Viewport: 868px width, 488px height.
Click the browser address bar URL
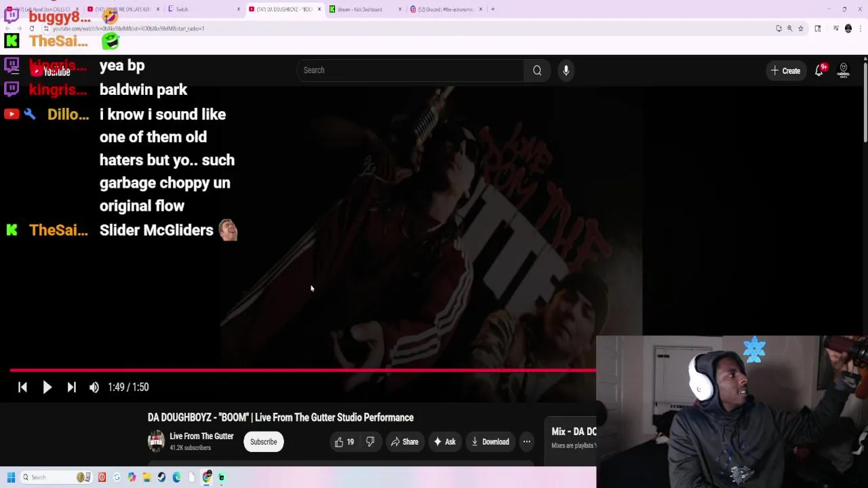[x=129, y=28]
